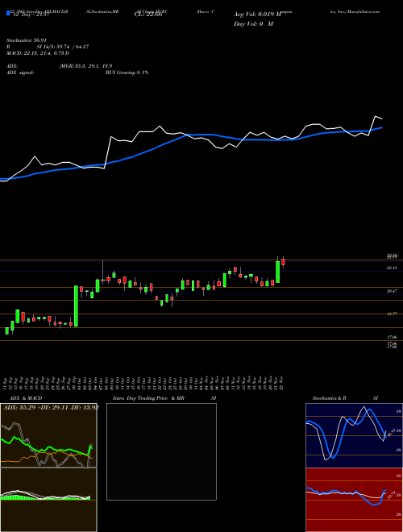Open the ADX indicator chart panel
403x532 pixels.
(x=48, y=435)
